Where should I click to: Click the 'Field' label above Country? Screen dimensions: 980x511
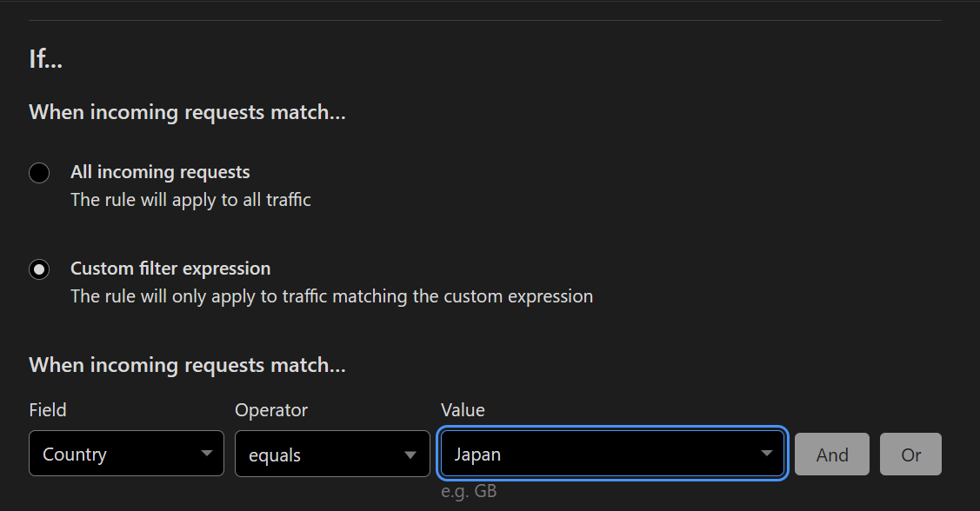tap(48, 410)
